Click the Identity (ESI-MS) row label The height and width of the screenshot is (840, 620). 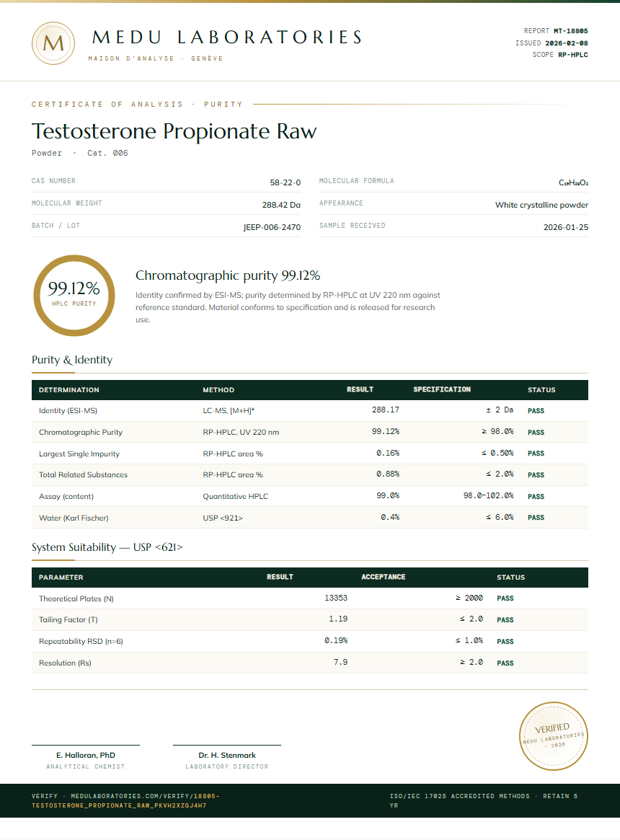(68, 411)
